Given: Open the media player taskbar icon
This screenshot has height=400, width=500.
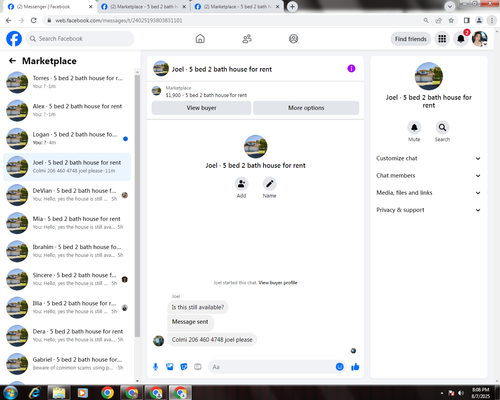Looking at the screenshot, I should pos(82,393).
